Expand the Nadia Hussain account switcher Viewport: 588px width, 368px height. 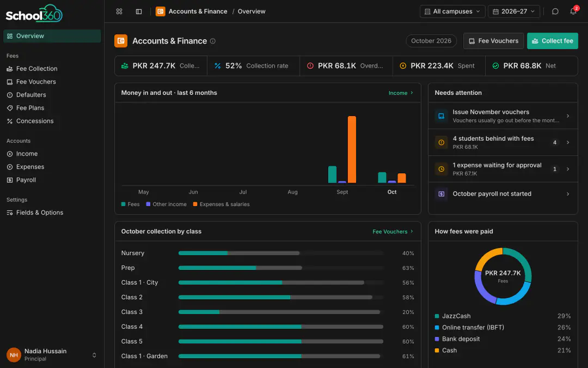pos(94,355)
